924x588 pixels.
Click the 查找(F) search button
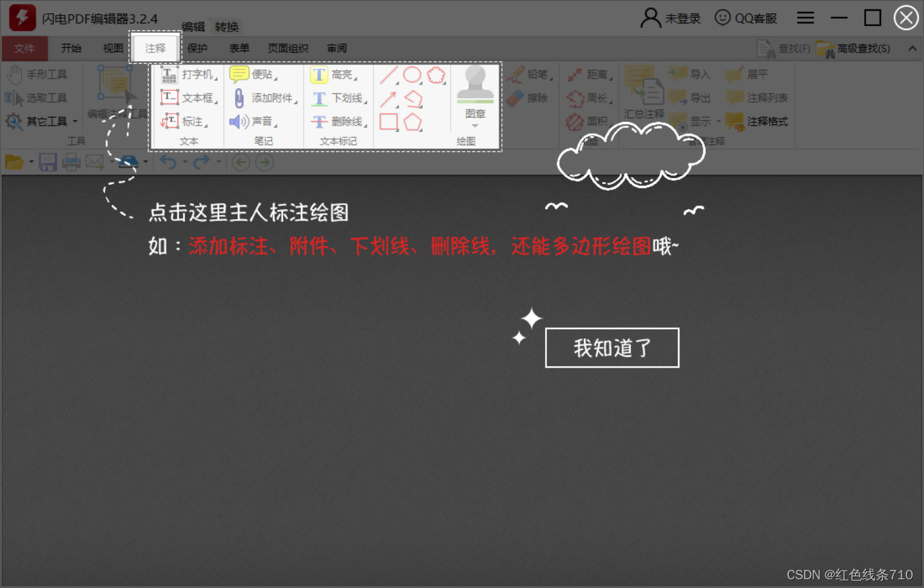784,48
